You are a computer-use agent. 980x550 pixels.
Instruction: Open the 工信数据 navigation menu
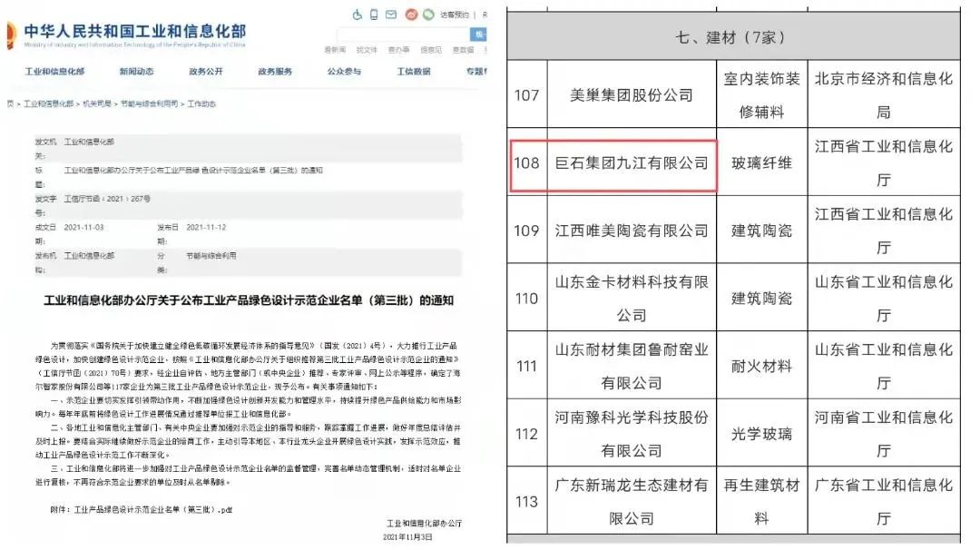pyautogui.click(x=414, y=72)
